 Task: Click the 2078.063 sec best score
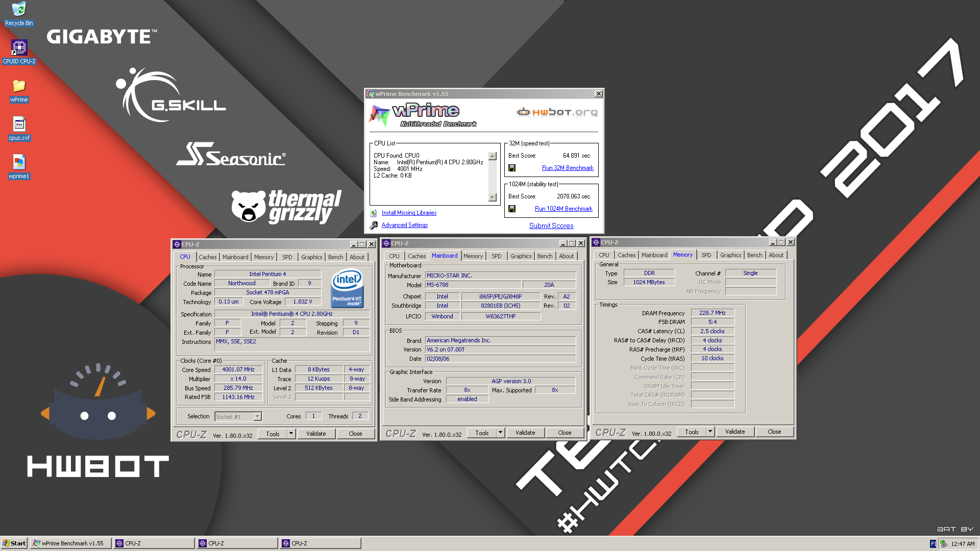573,196
